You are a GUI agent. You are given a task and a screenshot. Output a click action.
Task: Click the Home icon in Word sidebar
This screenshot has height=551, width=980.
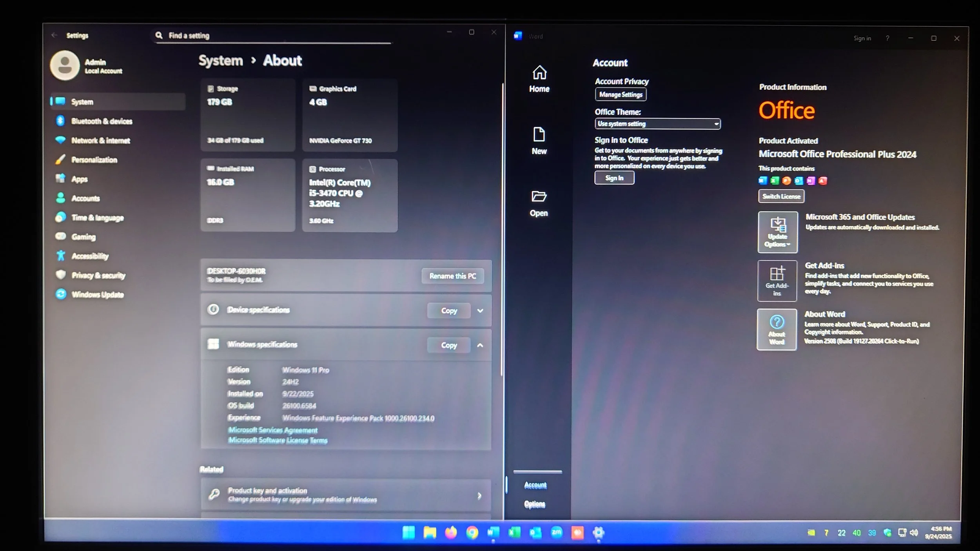click(539, 73)
